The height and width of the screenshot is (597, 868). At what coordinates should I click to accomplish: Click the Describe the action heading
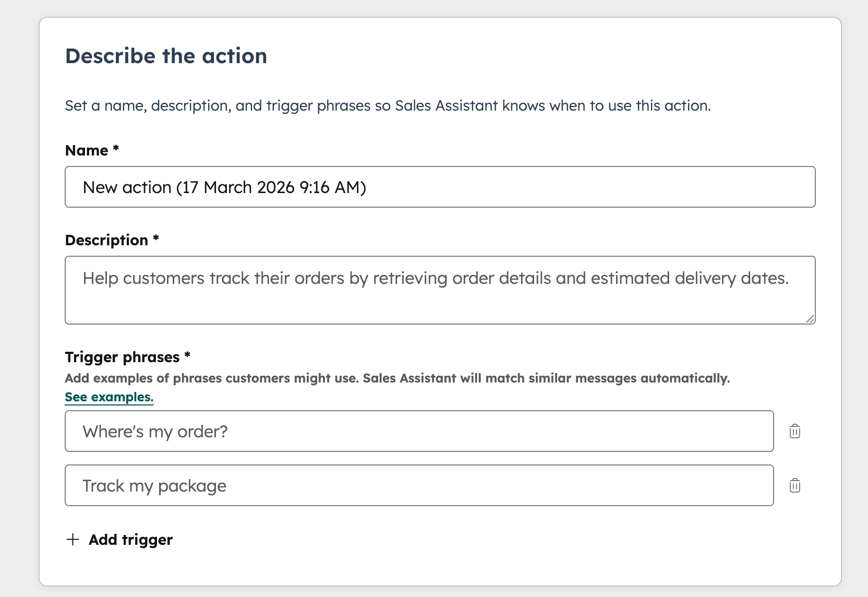166,56
